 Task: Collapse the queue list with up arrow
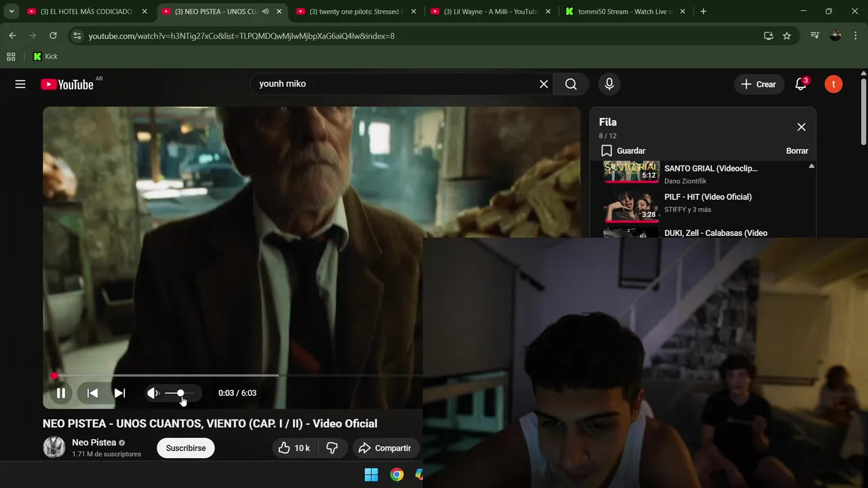point(811,166)
